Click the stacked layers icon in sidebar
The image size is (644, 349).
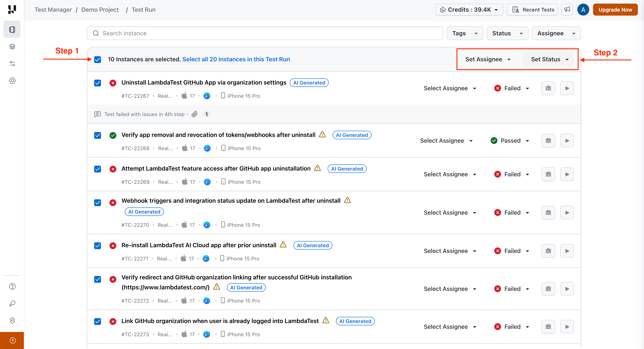point(12,46)
